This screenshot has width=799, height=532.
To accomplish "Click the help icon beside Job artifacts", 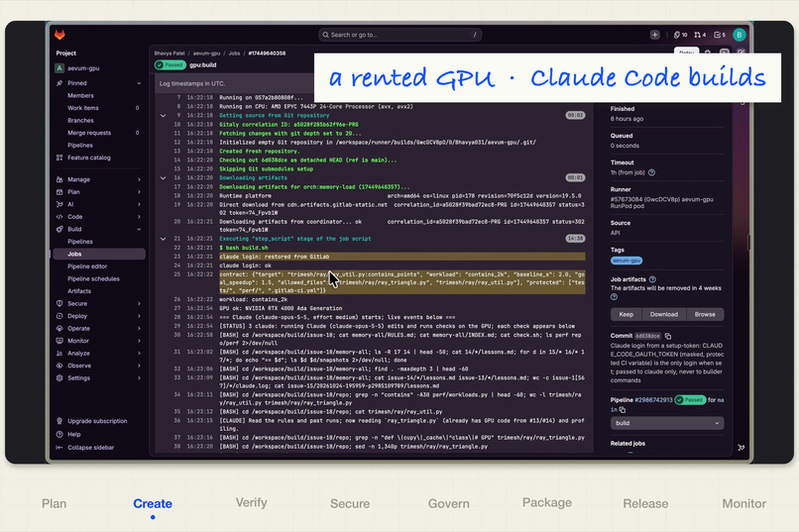I will click(x=652, y=279).
